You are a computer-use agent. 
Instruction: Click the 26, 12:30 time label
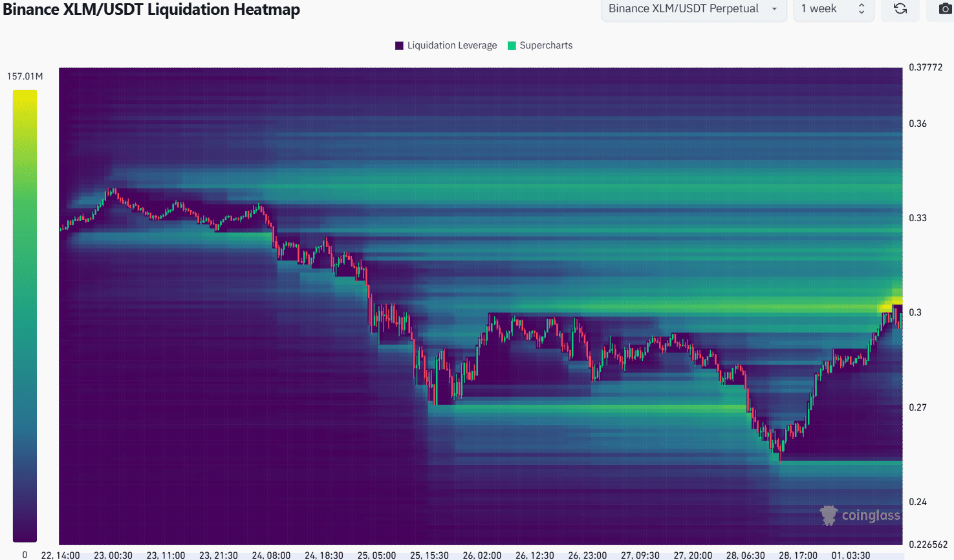coord(535,555)
